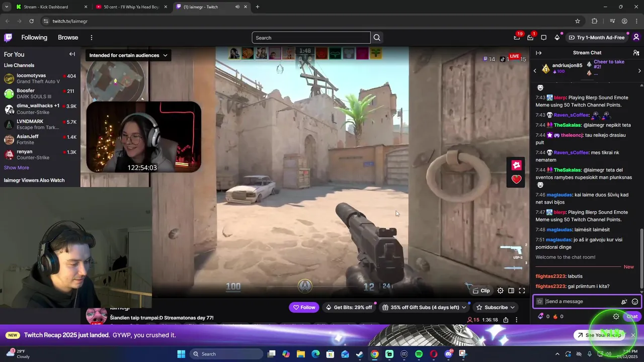This screenshot has width=644, height=362.
Task: Open the stream more options dots
Action: coord(516,320)
